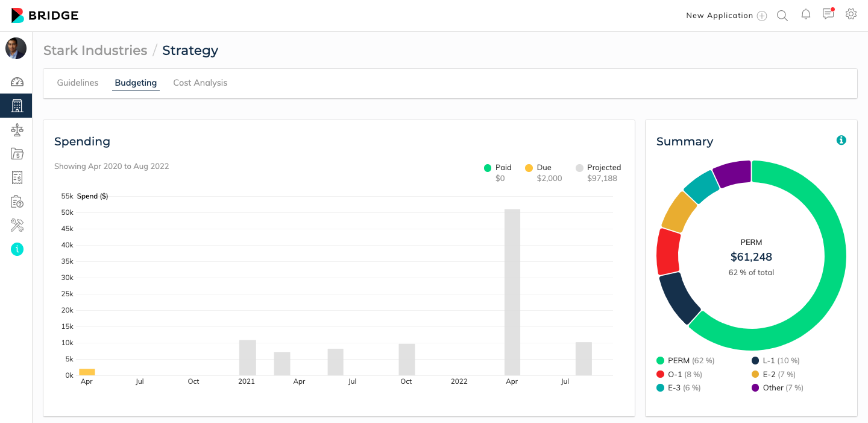Select the invoice receipt sidebar icon
868x423 pixels.
(17, 177)
